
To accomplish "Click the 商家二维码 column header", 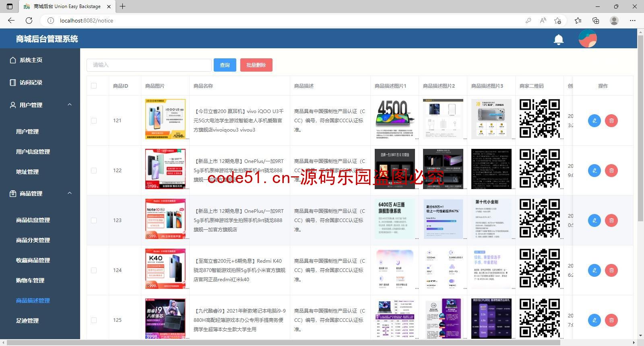I will (532, 86).
